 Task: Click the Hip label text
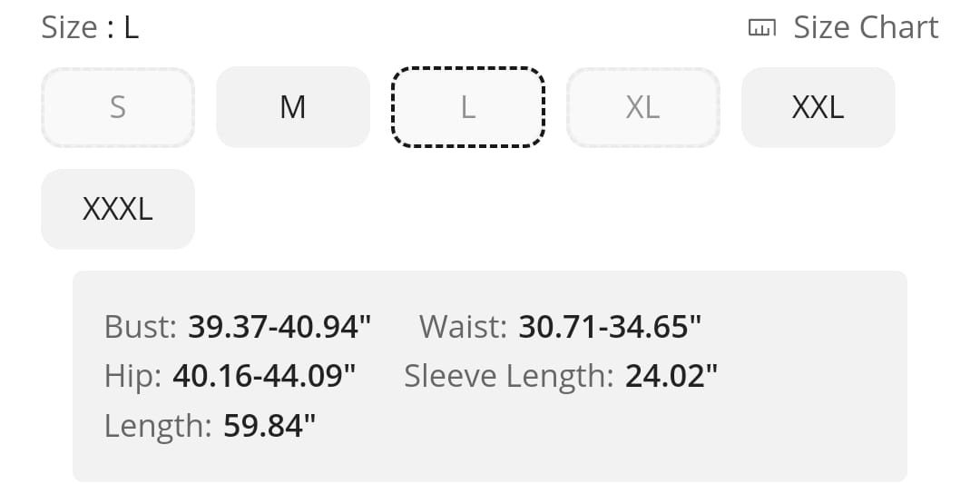tap(132, 375)
